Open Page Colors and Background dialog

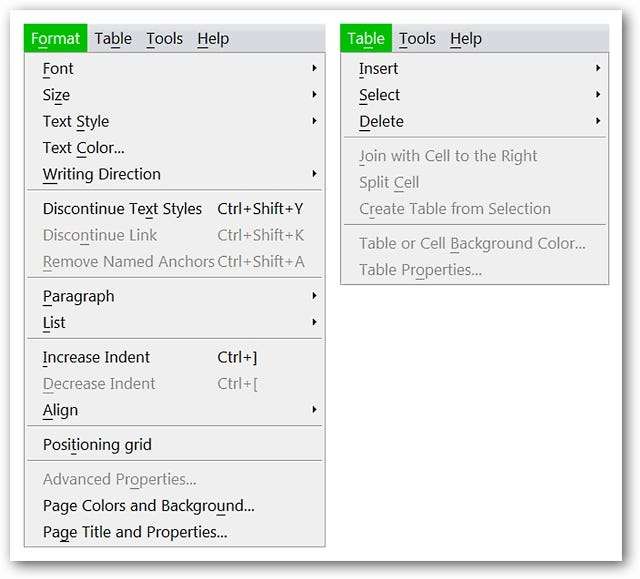(148, 506)
